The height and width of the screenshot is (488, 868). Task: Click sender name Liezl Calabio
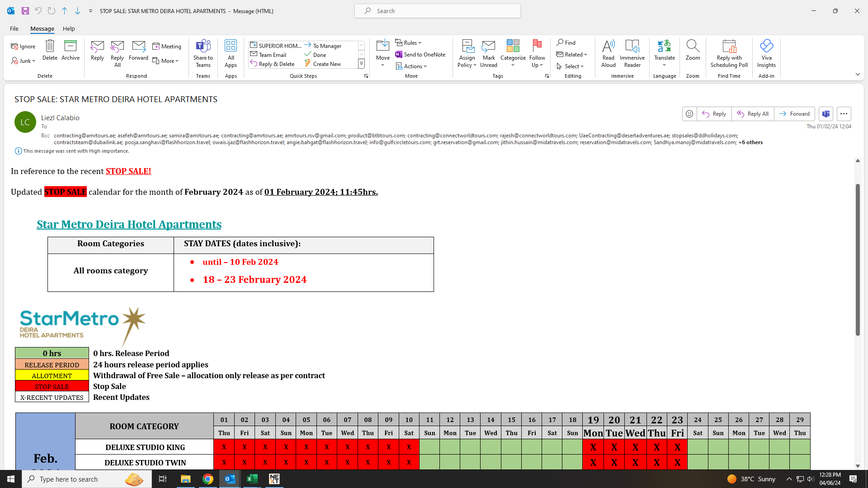tap(60, 117)
